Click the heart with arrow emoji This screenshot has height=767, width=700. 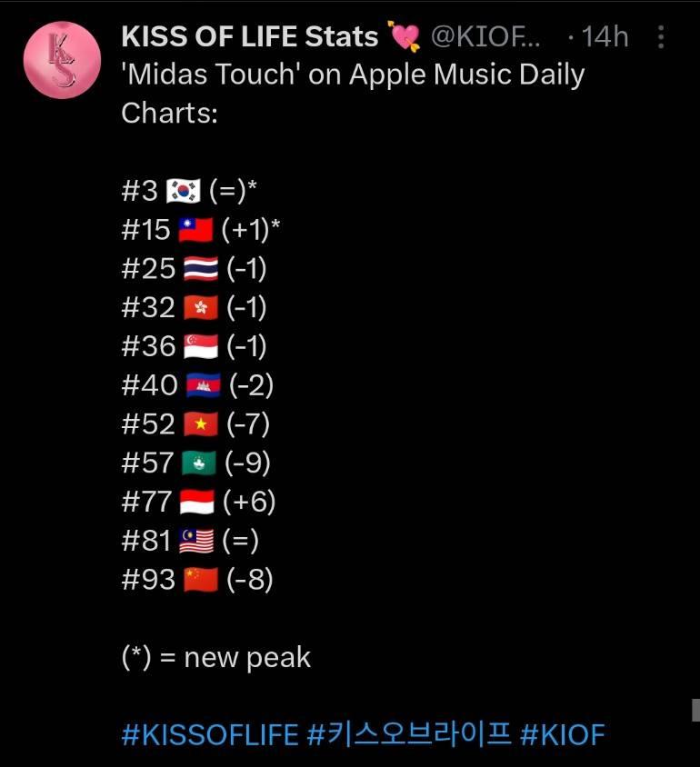pyautogui.click(x=404, y=35)
